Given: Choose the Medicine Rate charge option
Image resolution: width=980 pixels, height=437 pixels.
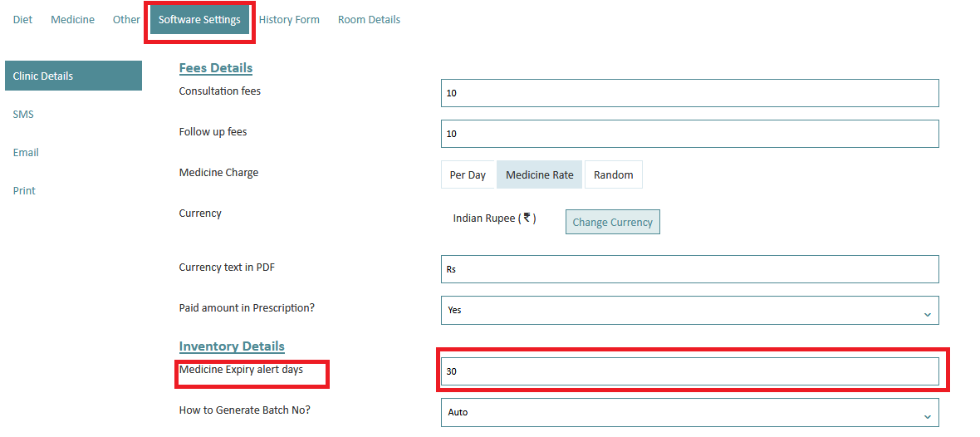Looking at the screenshot, I should 539,174.
